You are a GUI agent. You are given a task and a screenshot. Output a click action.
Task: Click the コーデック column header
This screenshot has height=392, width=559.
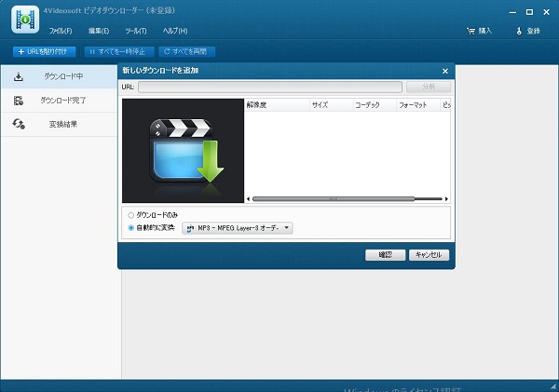(x=375, y=105)
